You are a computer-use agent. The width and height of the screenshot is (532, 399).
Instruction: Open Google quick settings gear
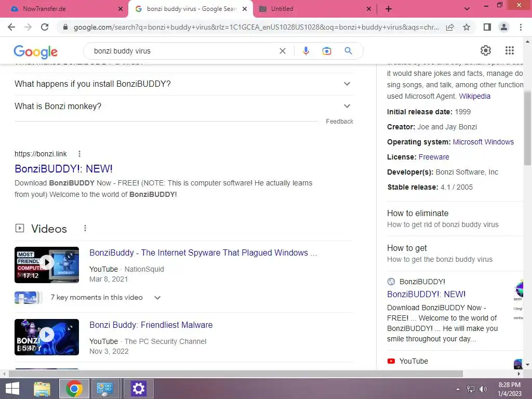tap(486, 50)
